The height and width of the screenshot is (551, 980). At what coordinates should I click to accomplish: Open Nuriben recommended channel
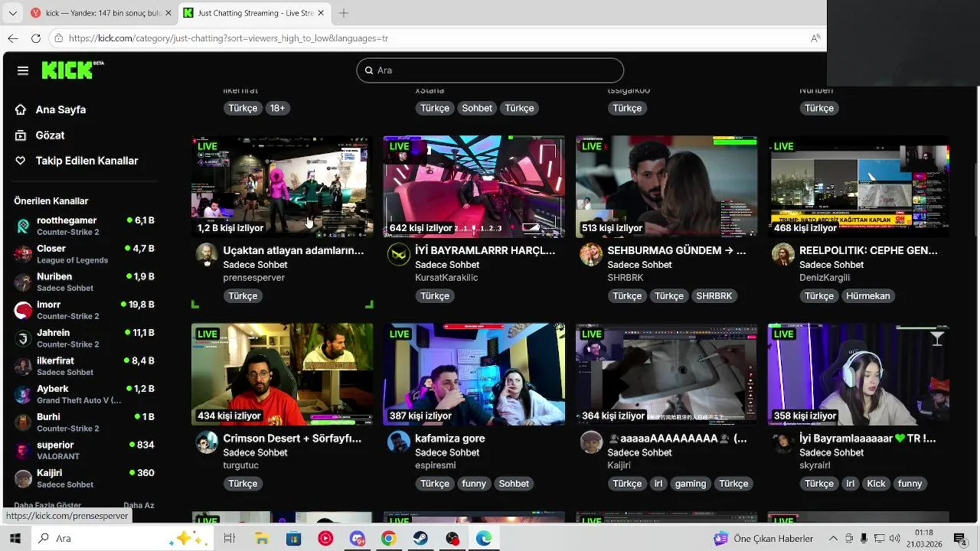click(x=84, y=282)
